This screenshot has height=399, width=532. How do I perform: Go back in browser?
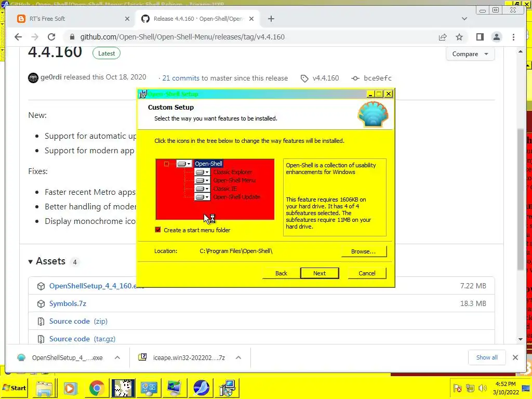18,37
